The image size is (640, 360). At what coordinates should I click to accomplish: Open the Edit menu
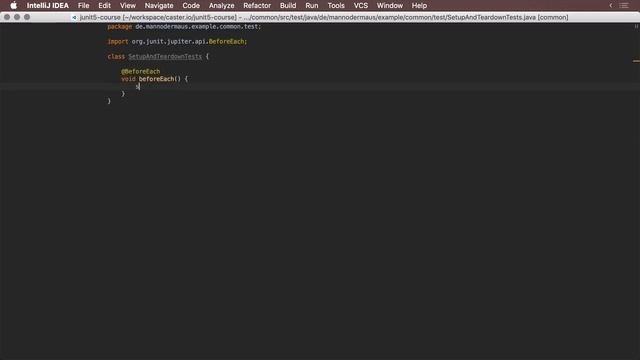[104, 5]
